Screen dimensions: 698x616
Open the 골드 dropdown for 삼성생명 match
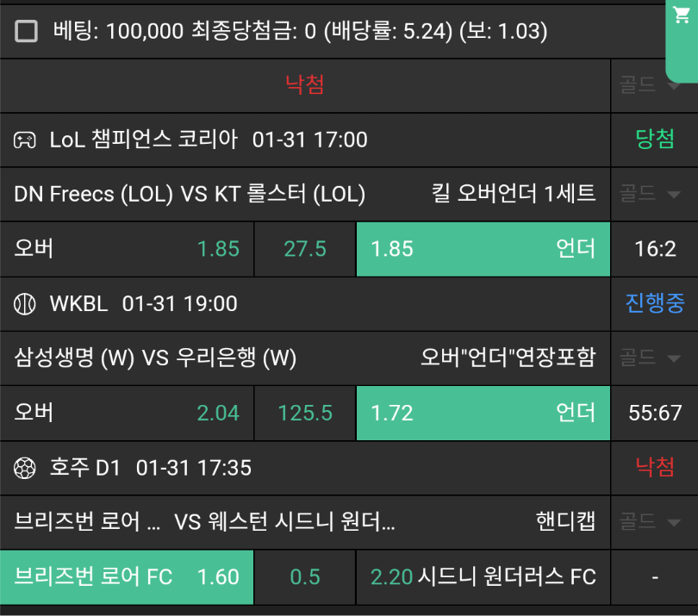click(651, 358)
